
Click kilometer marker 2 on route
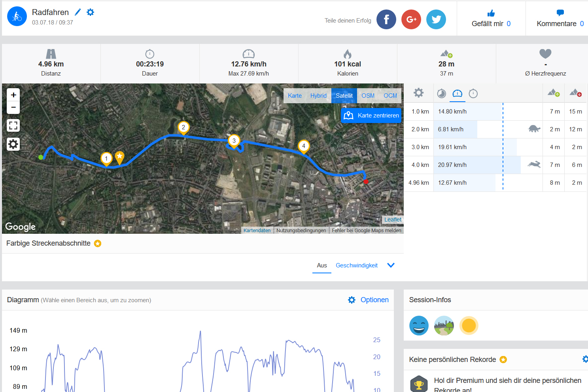click(183, 128)
